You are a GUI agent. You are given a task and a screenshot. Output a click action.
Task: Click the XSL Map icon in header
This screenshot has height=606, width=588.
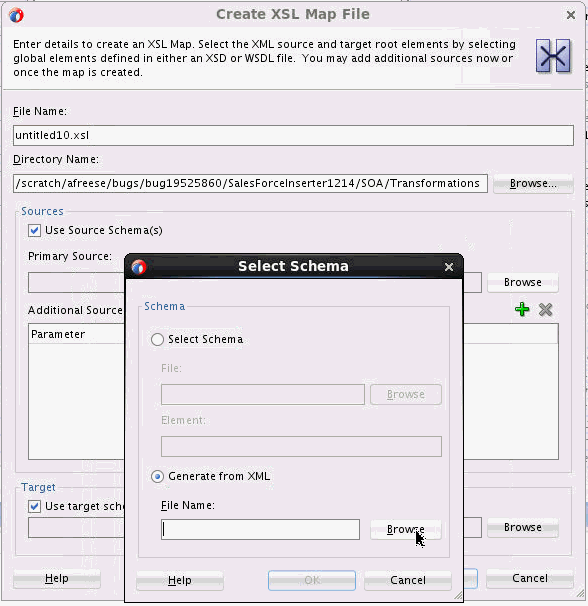pyautogui.click(x=553, y=56)
